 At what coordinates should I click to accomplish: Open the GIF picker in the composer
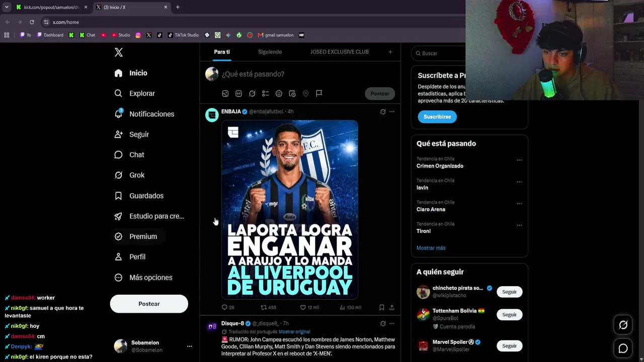(x=238, y=94)
